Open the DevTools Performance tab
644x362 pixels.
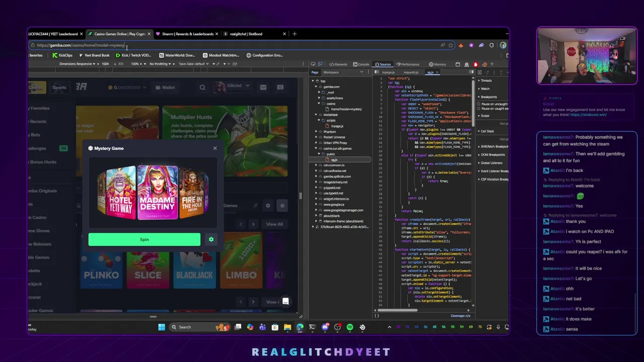408,64
